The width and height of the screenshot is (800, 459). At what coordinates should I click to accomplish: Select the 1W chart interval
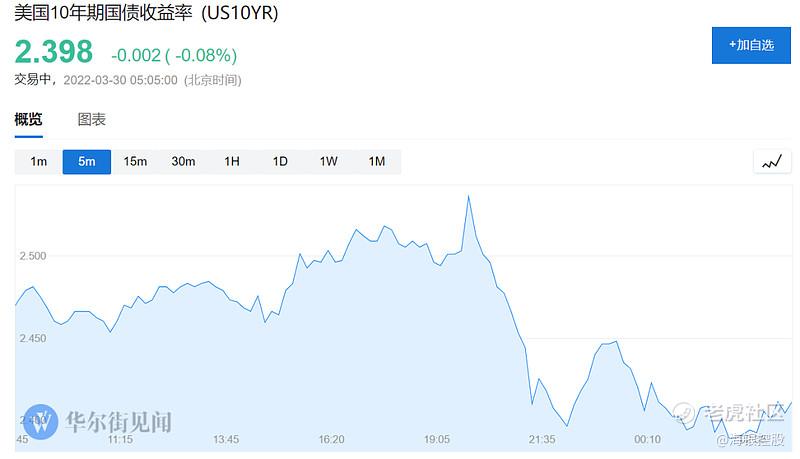pos(329,162)
